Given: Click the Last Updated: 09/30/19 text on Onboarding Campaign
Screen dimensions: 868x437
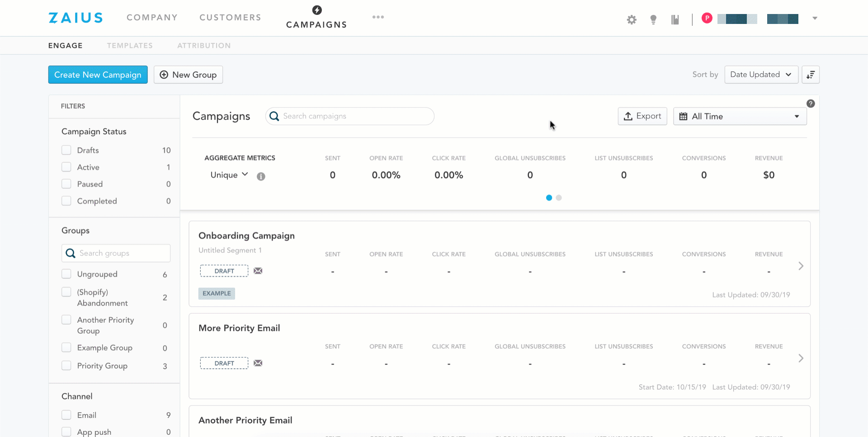Looking at the screenshot, I should [x=751, y=295].
